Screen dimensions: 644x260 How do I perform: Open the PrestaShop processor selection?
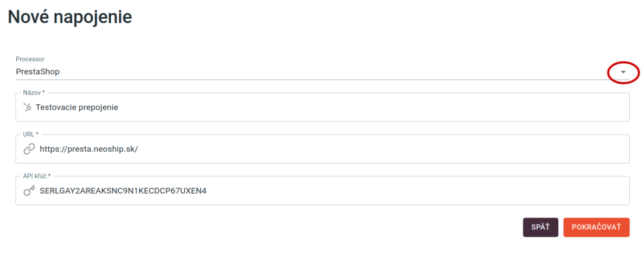[x=38, y=71]
